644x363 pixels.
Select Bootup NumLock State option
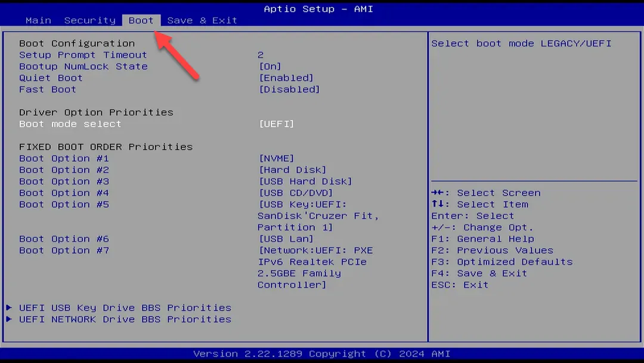83,66
